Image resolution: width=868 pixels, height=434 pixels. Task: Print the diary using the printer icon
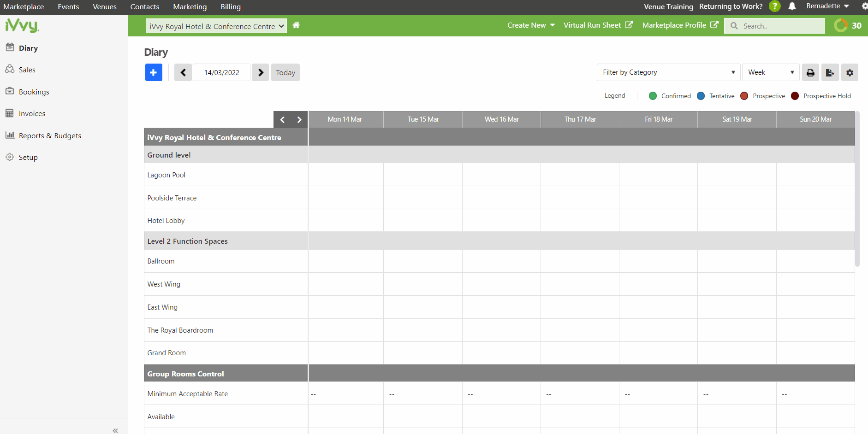[x=810, y=72]
